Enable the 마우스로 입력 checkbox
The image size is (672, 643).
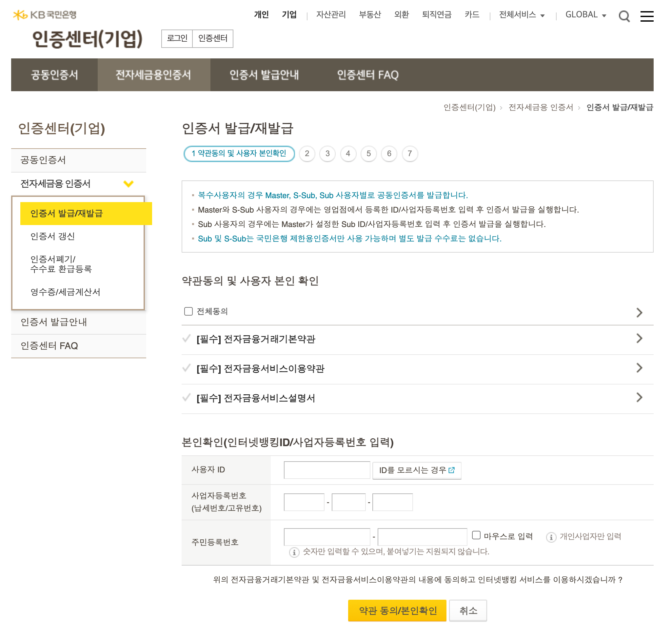[x=476, y=535]
